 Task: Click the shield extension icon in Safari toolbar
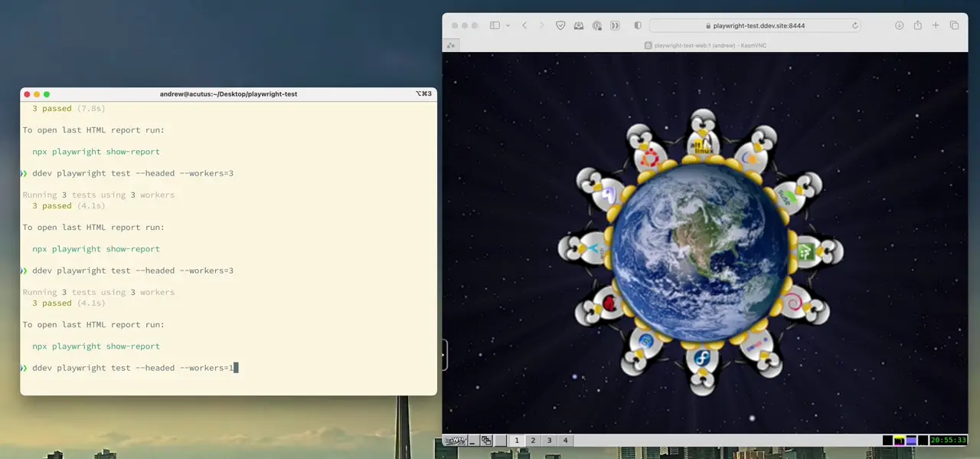(x=560, y=25)
